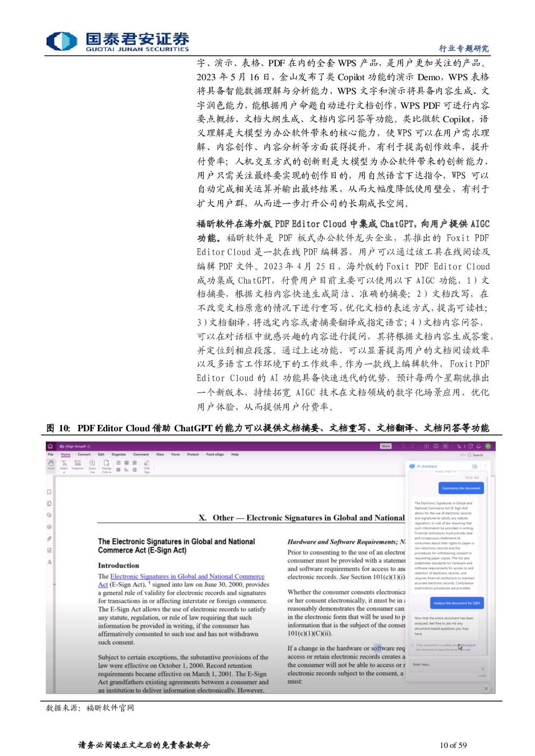Open the Convert tab
The image size is (535, 756).
coord(84,454)
